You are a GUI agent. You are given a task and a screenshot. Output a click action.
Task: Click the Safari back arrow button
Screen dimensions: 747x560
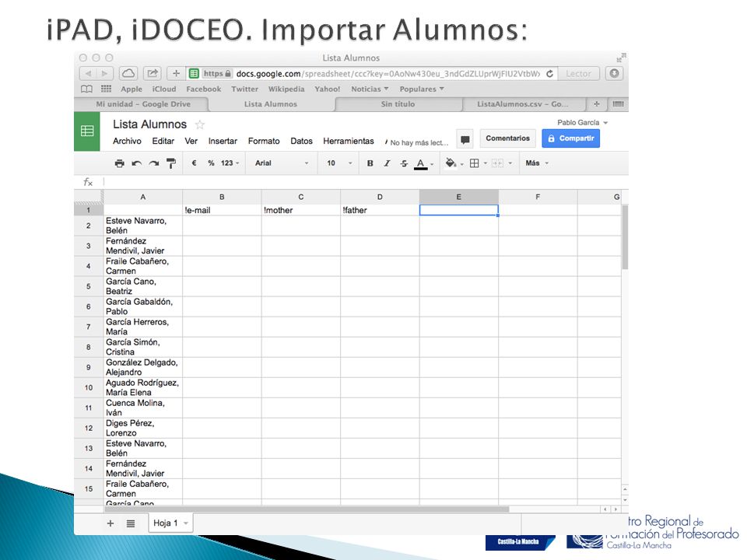88,73
